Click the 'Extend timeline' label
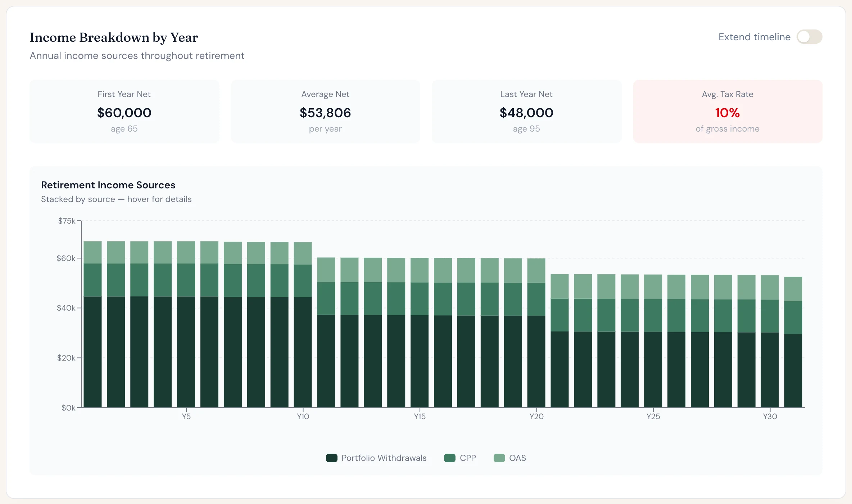The image size is (852, 504). click(x=754, y=37)
